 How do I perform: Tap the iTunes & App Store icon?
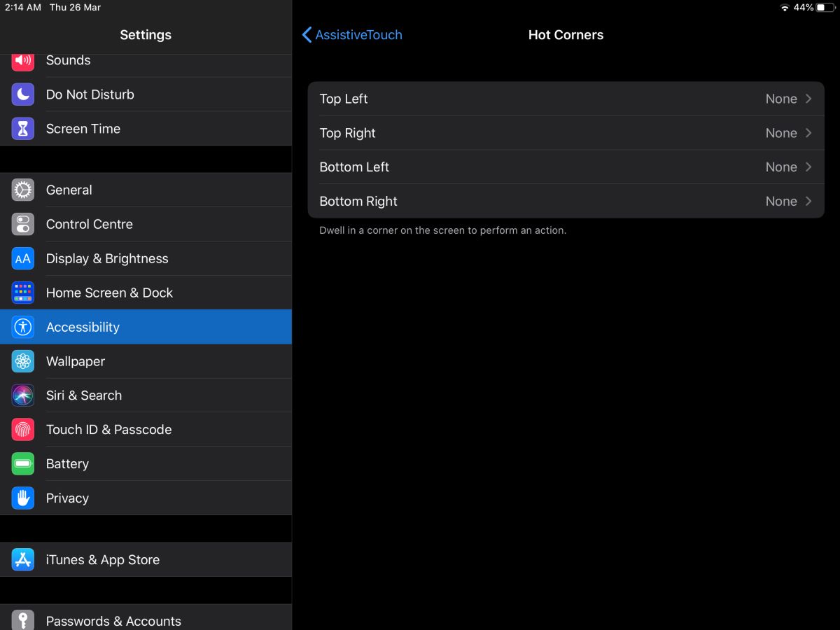point(23,560)
